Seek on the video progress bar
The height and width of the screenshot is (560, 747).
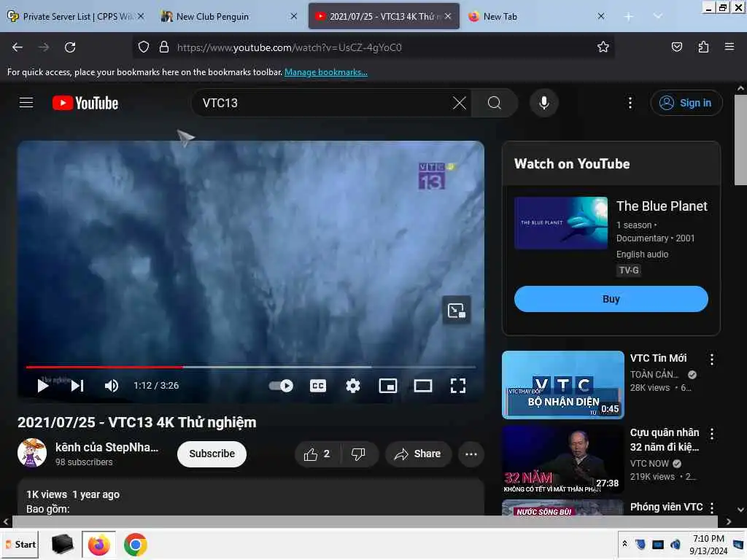251,367
